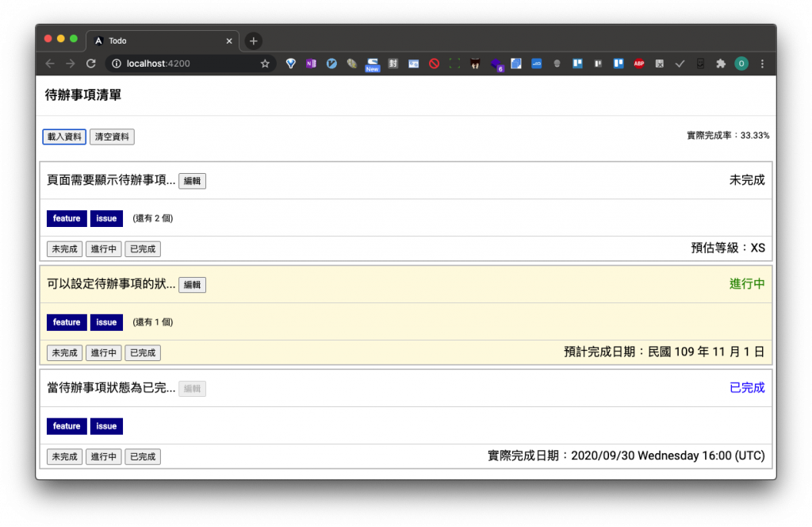Set first todo to 已完成
812x527 pixels.
pyautogui.click(x=143, y=248)
